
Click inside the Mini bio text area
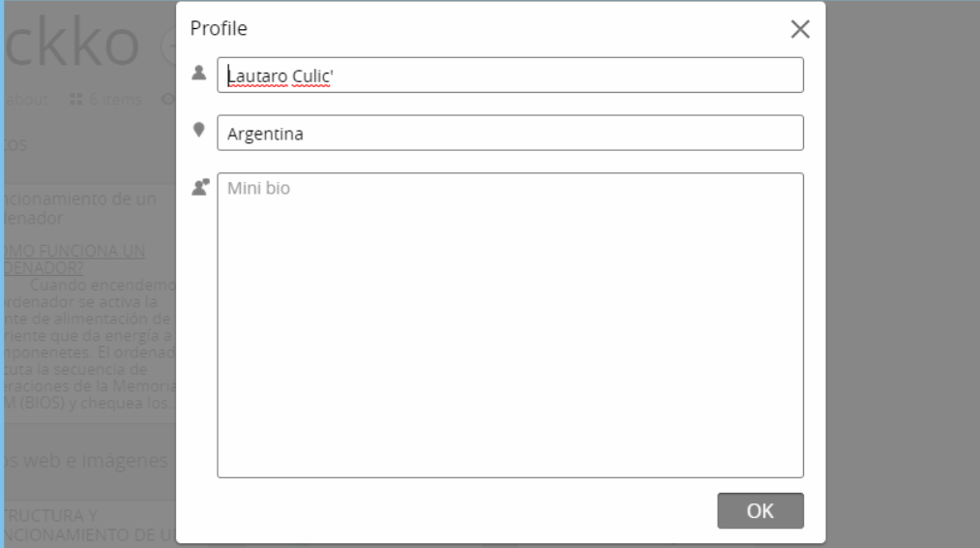[x=510, y=324]
